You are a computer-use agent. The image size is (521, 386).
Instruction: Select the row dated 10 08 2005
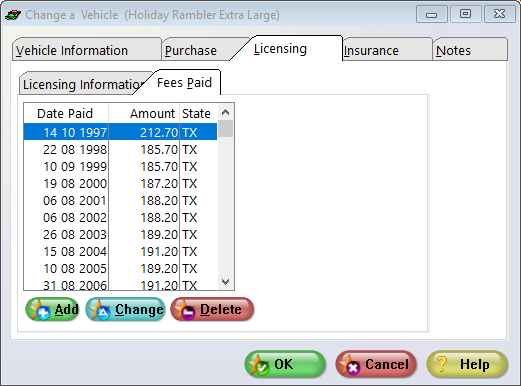click(120, 268)
